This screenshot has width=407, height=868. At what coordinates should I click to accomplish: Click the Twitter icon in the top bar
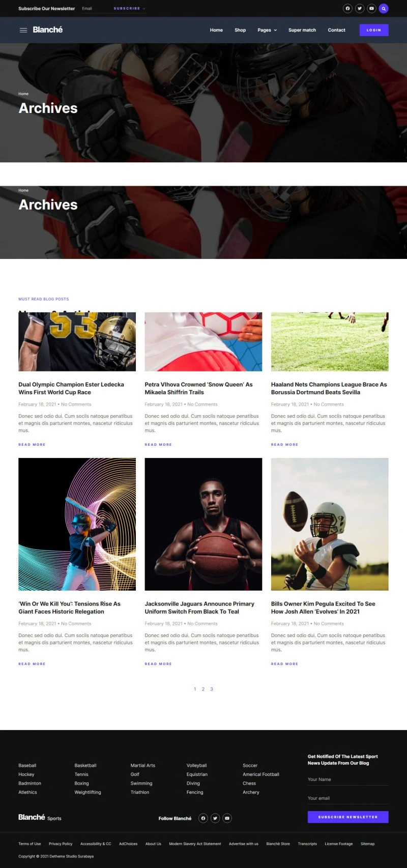tap(360, 9)
